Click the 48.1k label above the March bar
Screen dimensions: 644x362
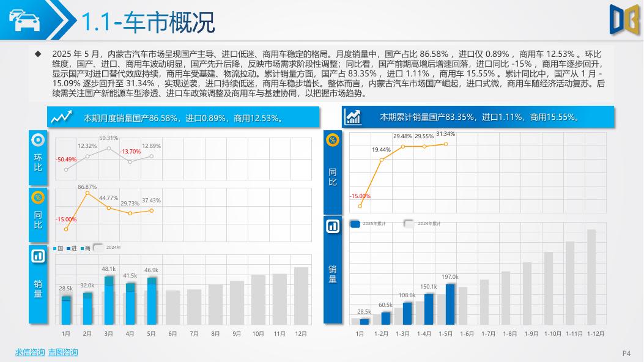[108, 269]
